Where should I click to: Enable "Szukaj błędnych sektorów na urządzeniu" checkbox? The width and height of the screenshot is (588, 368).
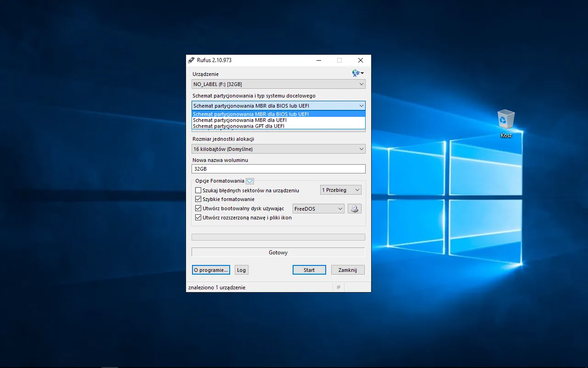(198, 190)
